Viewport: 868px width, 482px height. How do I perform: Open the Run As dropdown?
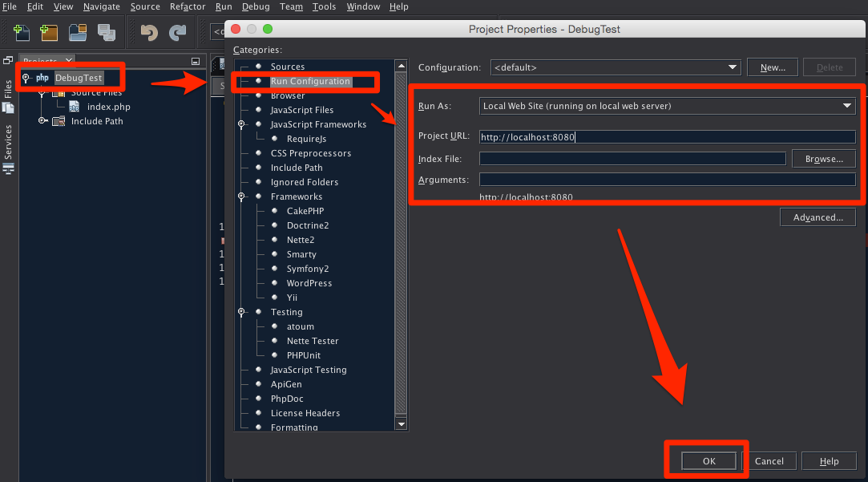[667, 106]
